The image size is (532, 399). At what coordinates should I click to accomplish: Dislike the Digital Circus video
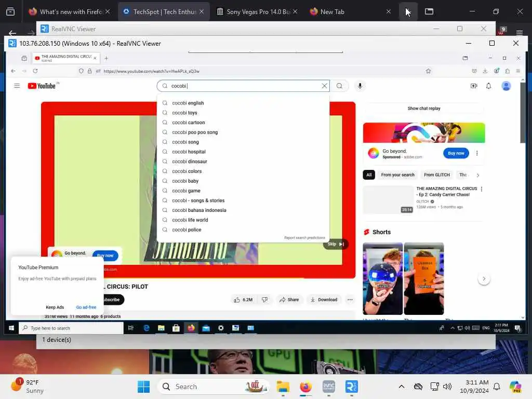coord(264,300)
